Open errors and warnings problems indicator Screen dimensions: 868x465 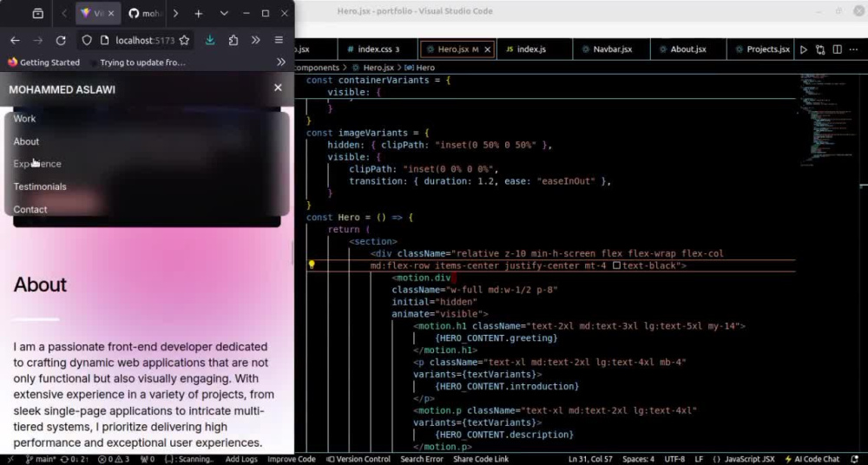[114, 459]
